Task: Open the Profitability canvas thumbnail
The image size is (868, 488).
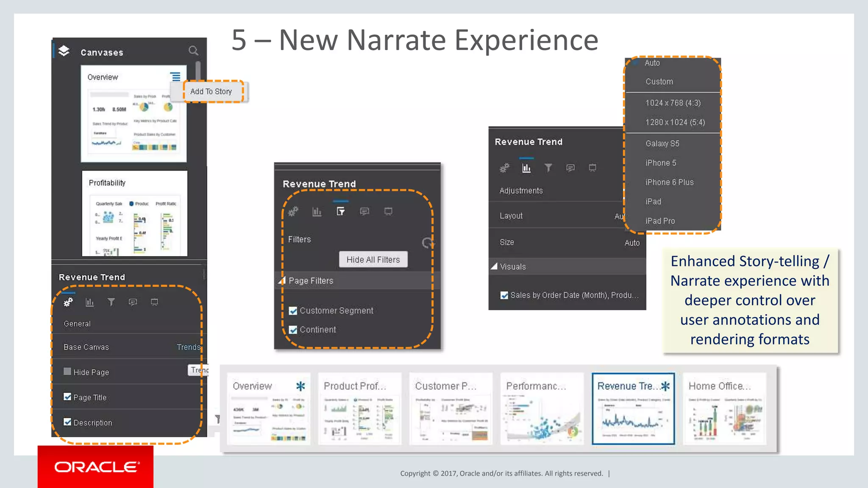Action: coord(135,213)
